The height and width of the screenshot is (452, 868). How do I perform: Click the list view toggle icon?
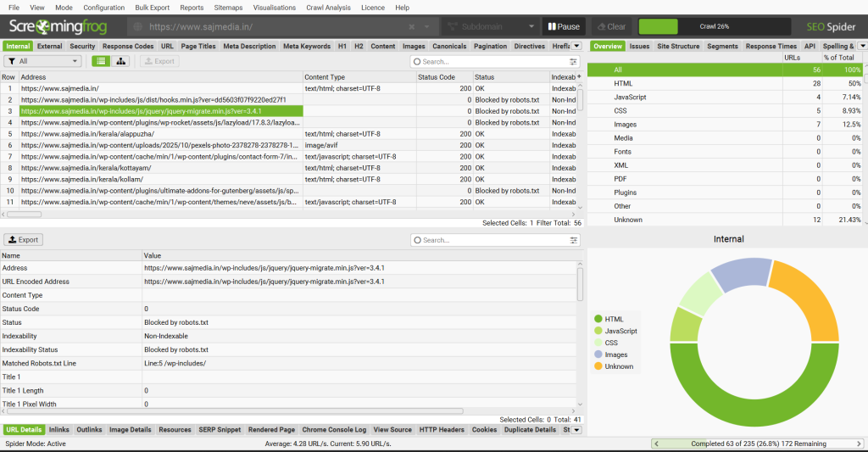[101, 61]
